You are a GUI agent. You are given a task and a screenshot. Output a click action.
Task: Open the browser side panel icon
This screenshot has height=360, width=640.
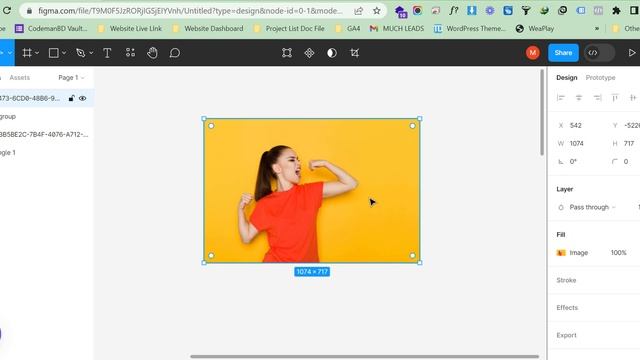635,11
